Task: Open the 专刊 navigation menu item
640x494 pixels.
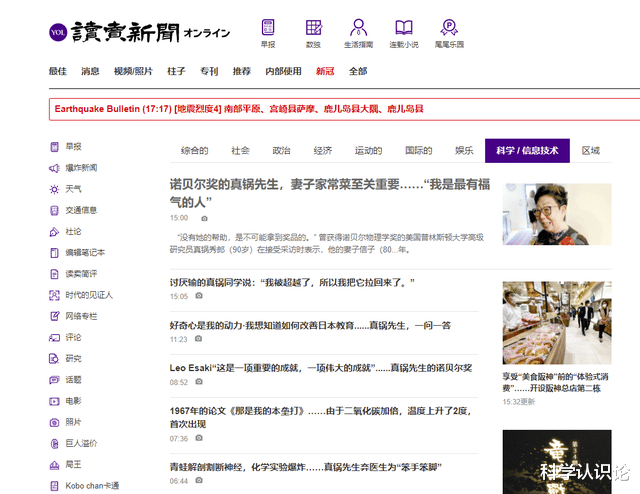Action: coord(209,71)
